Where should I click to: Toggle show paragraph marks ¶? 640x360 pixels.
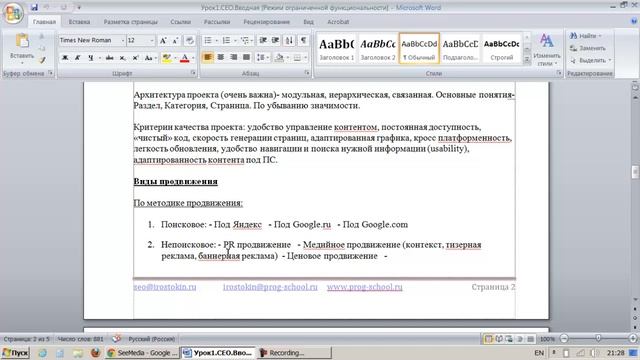pyautogui.click(x=303, y=40)
